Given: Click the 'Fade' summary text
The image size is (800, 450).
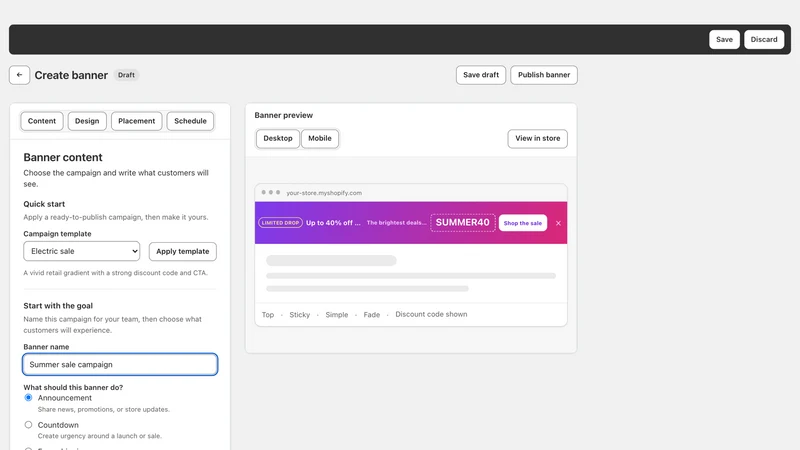Looking at the screenshot, I should (371, 315).
